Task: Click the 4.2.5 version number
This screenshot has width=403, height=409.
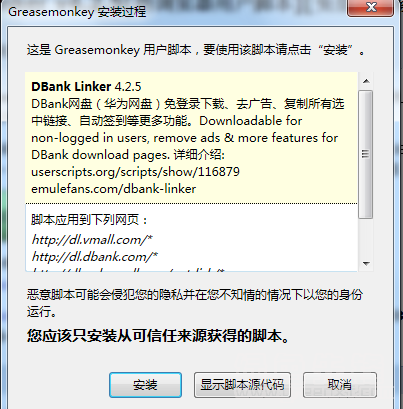Action: coord(128,87)
